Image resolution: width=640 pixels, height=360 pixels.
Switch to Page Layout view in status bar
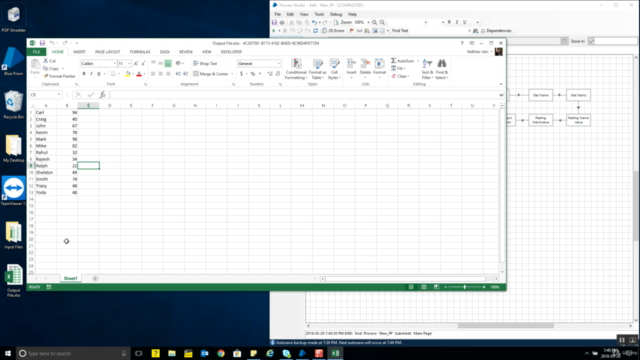pos(424,287)
